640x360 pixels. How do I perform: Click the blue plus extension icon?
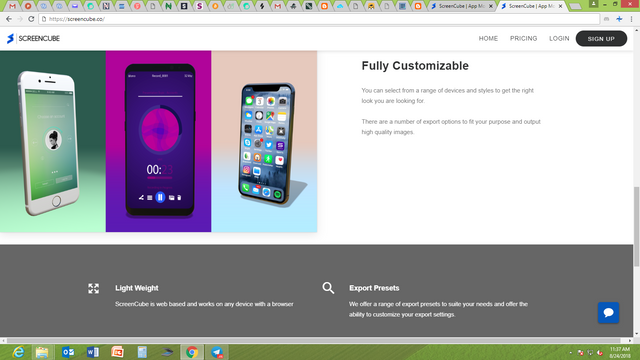click(x=619, y=19)
